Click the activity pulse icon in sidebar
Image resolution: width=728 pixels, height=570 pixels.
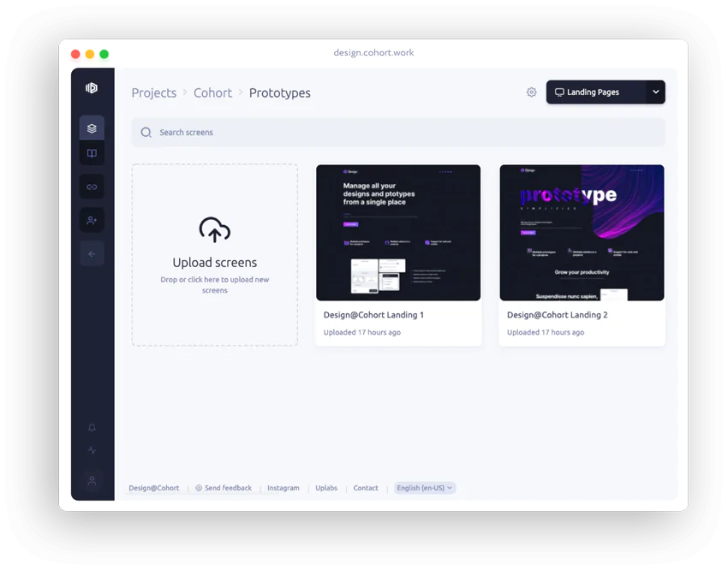(x=92, y=450)
